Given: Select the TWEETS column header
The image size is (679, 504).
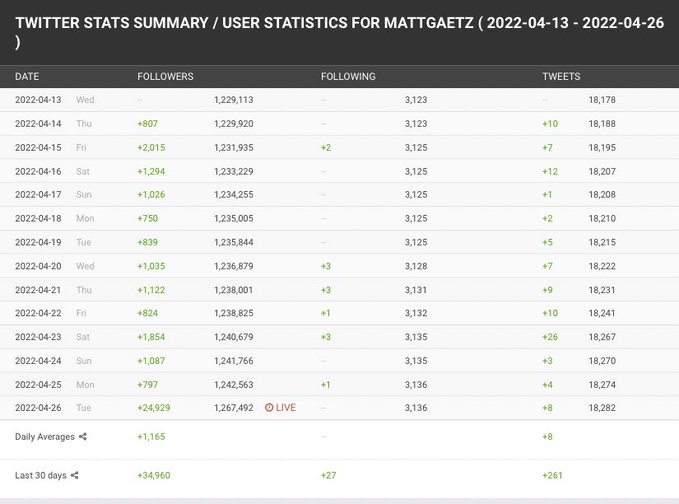Looking at the screenshot, I should [561, 76].
